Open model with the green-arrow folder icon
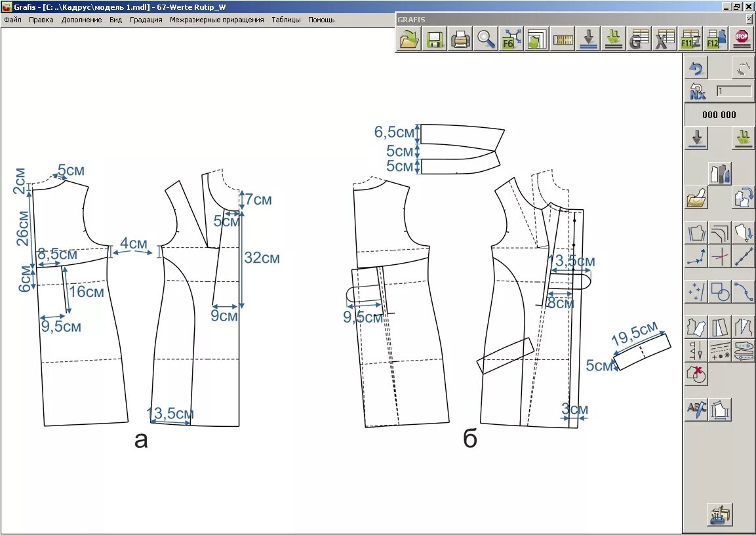 tap(409, 39)
